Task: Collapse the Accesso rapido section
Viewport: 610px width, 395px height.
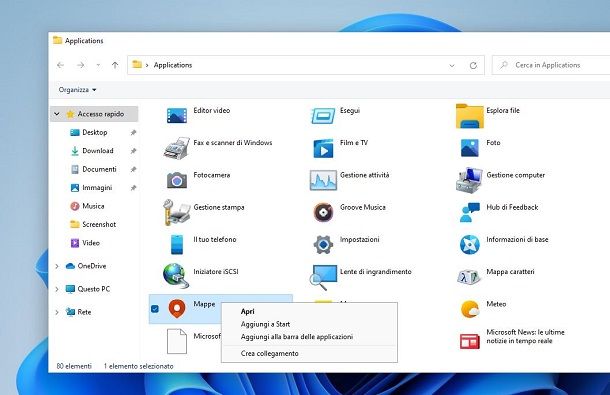Action: (57, 114)
